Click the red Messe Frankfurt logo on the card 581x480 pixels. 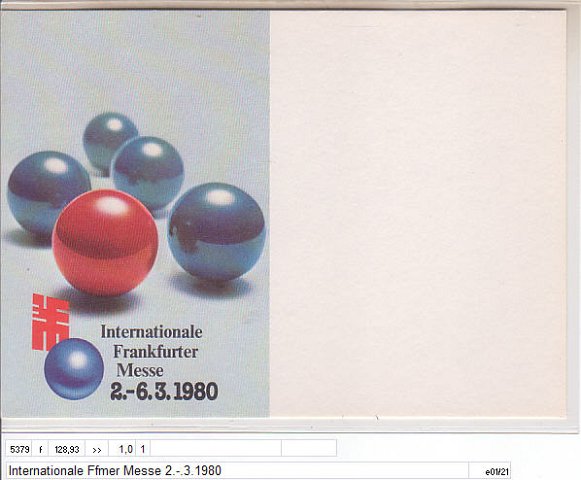tap(50, 322)
